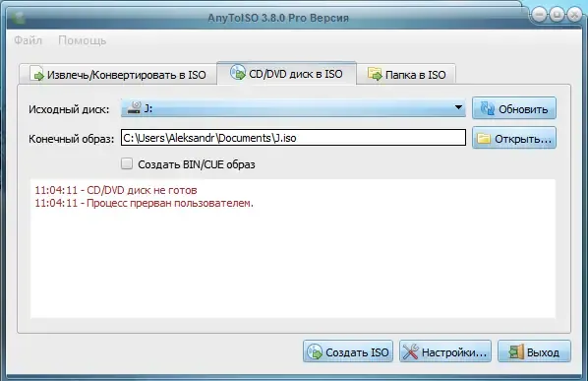
Task: Click the door icon on Выход button
Action: pos(516,352)
